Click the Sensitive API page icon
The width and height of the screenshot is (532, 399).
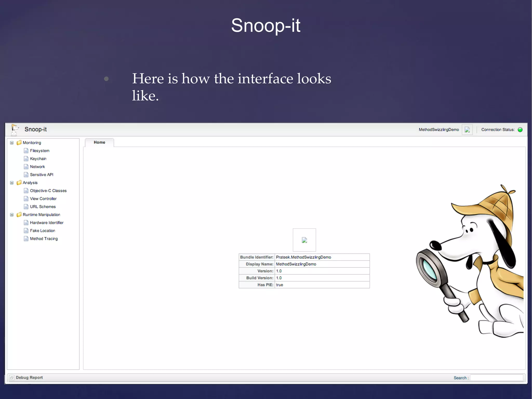26,175
